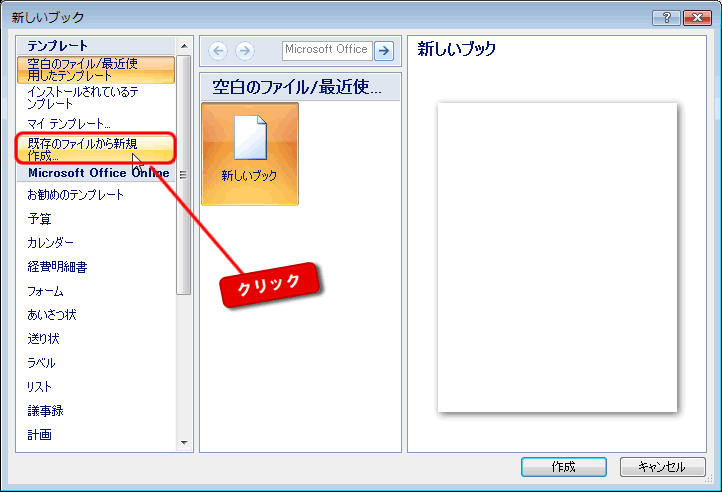Viewport: 722px width, 492px height.
Task: Click the search go arrow button
Action: [x=384, y=51]
